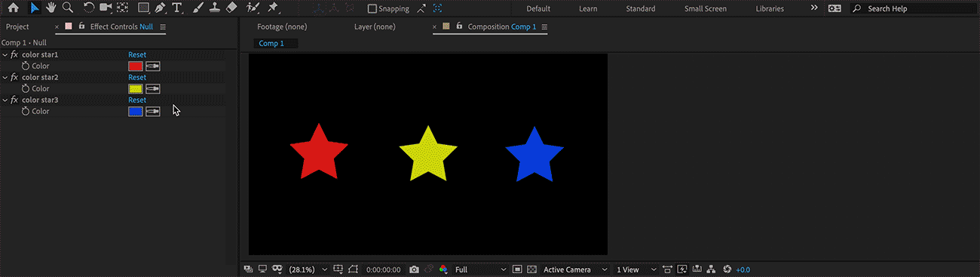Viewport: 980px width, 277px height.
Task: Select the Puppet Pin tool
Action: (273, 8)
